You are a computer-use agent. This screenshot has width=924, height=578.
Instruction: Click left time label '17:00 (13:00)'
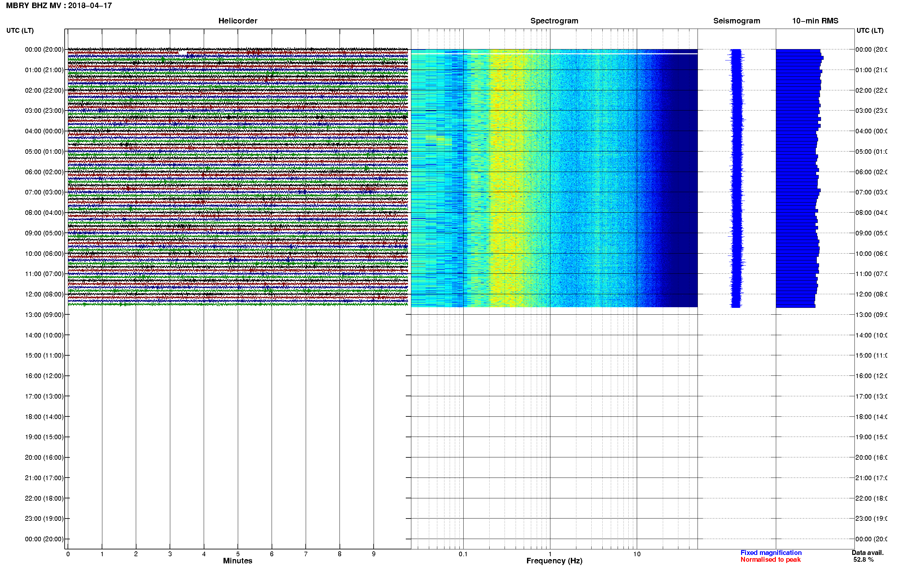44,396
